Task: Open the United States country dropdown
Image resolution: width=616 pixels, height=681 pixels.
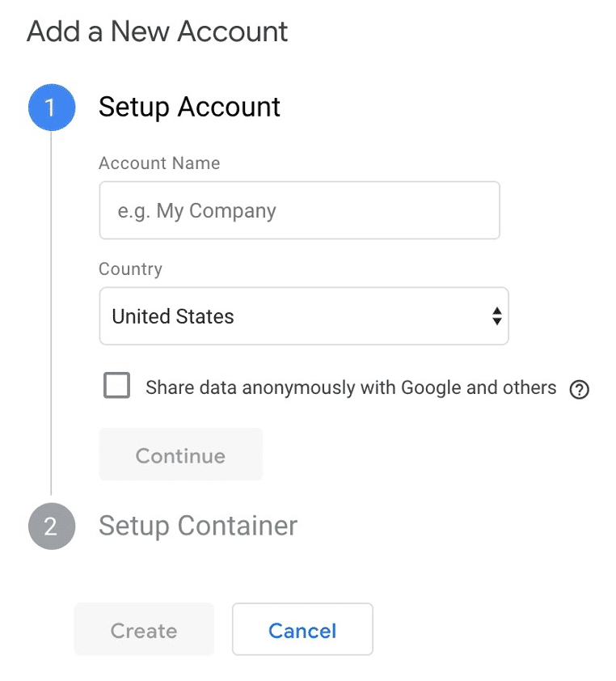Action: tap(303, 316)
